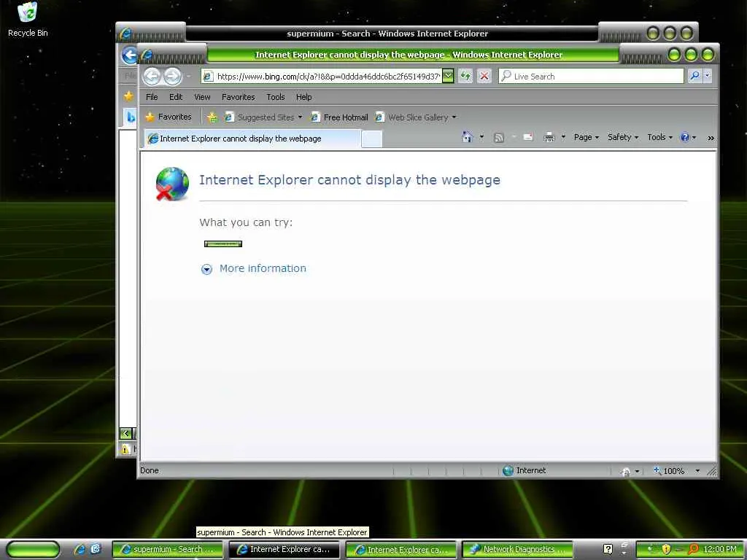Click the second Quick Launch icon
747x560 pixels.
[x=95, y=549]
